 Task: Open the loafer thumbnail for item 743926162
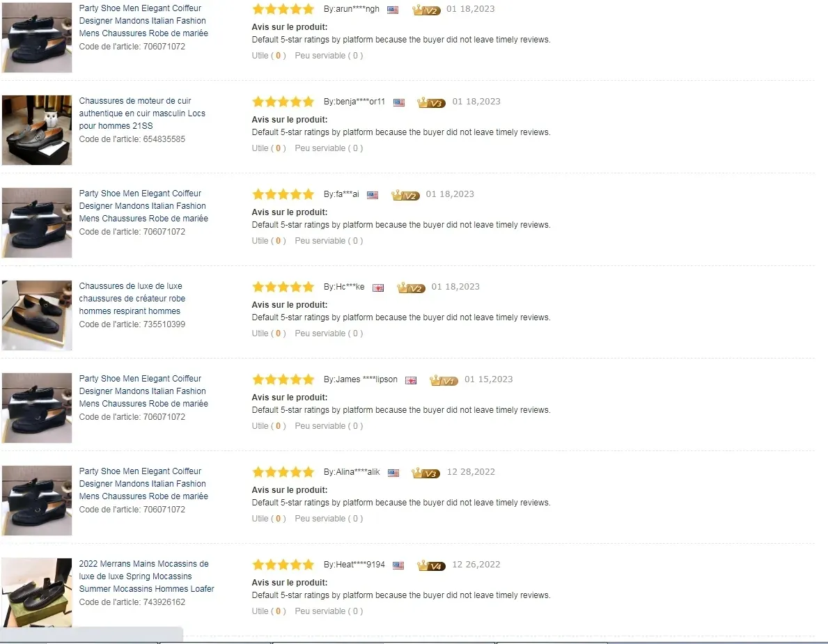click(37, 592)
